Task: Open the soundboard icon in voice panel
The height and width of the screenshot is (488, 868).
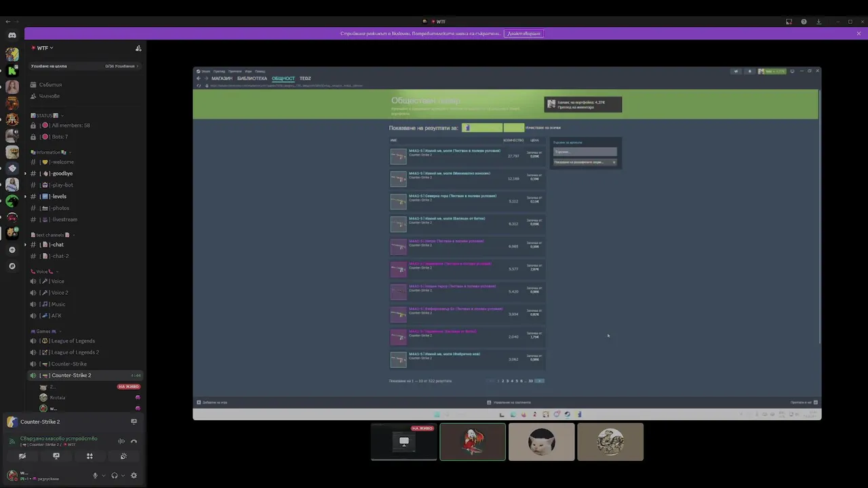Action: [x=123, y=456]
